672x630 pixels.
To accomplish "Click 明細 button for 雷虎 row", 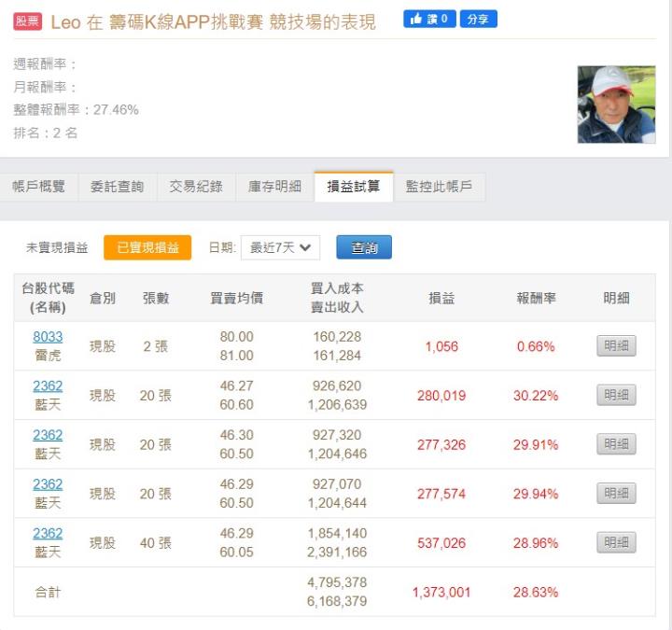I will pos(616,346).
